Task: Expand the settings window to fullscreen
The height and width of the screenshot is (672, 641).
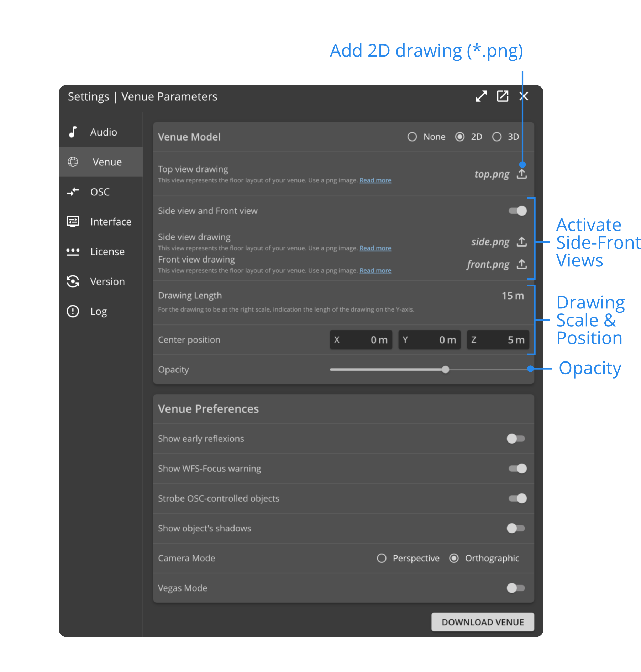Action: (481, 96)
